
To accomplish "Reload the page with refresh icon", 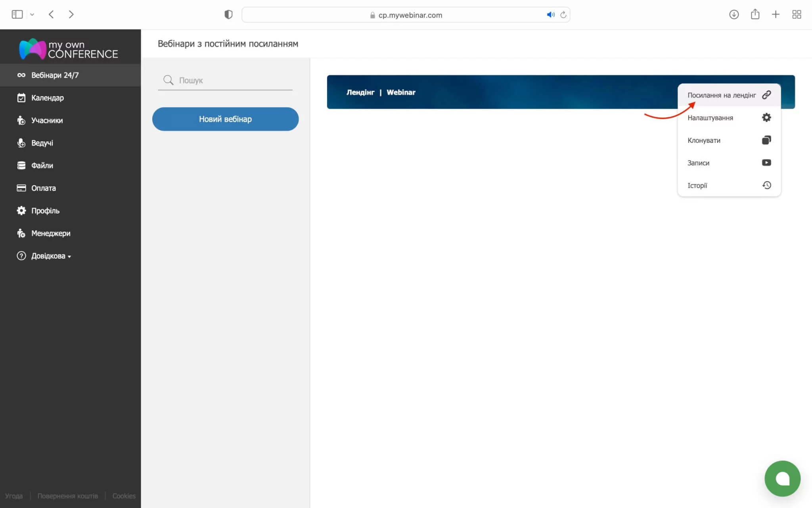I will point(563,15).
